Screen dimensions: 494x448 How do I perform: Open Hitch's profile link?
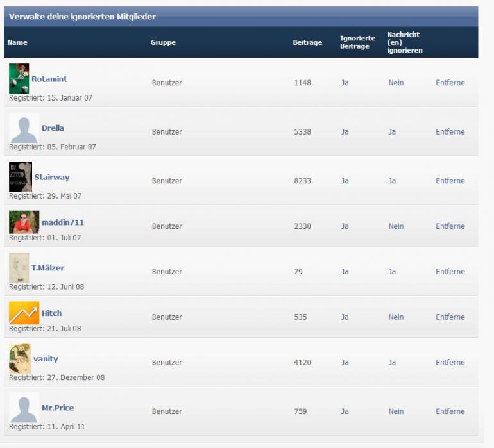click(x=52, y=313)
